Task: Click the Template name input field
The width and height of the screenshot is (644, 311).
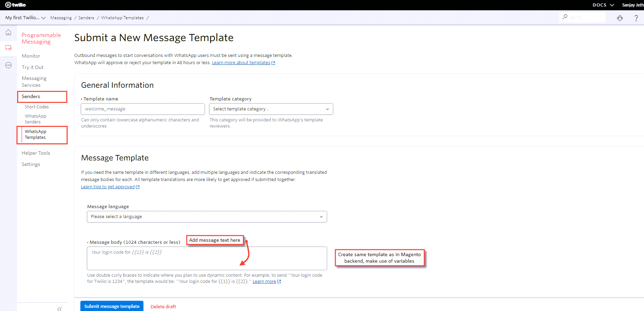Action: coord(143,109)
